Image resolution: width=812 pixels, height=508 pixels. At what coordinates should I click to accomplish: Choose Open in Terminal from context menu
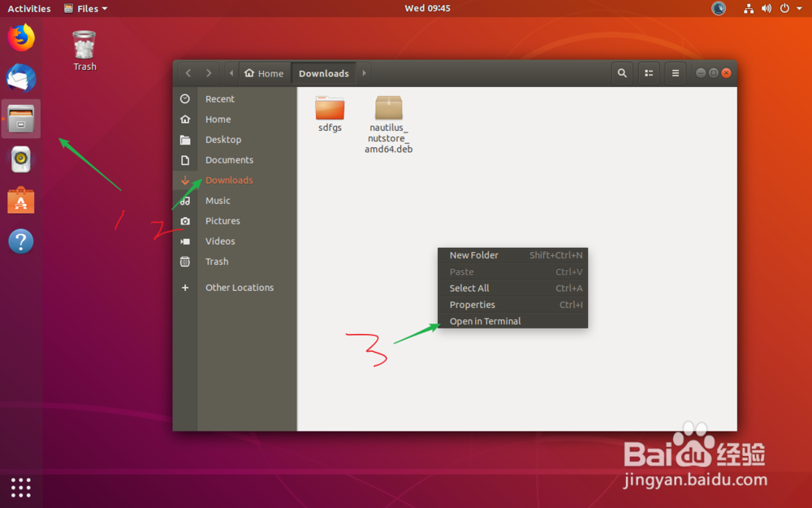512,321
